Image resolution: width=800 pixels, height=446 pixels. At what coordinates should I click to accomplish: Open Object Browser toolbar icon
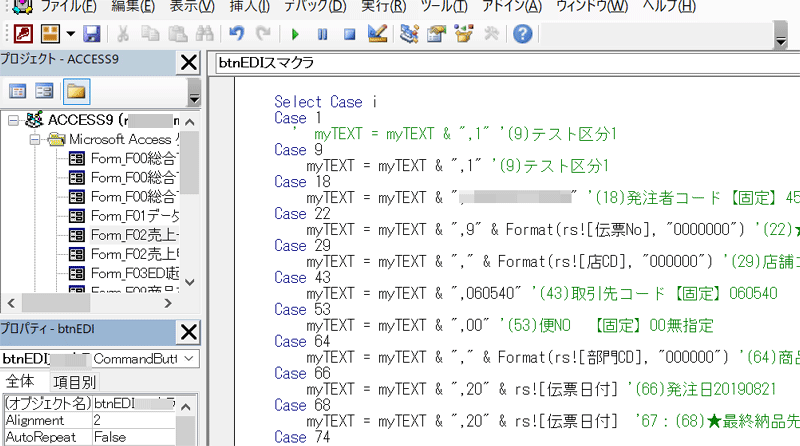(x=464, y=34)
